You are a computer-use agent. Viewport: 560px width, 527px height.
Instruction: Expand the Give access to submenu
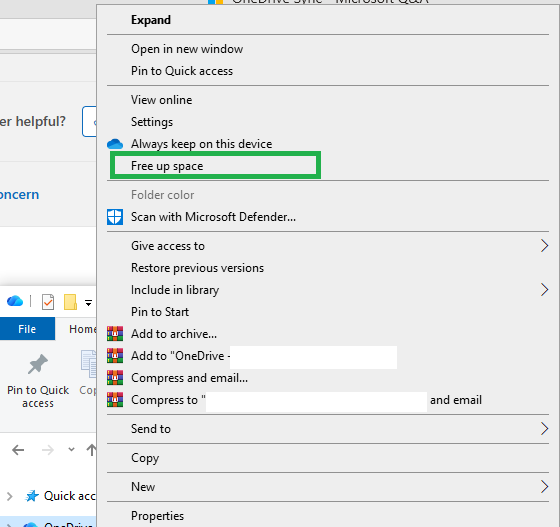click(x=328, y=246)
